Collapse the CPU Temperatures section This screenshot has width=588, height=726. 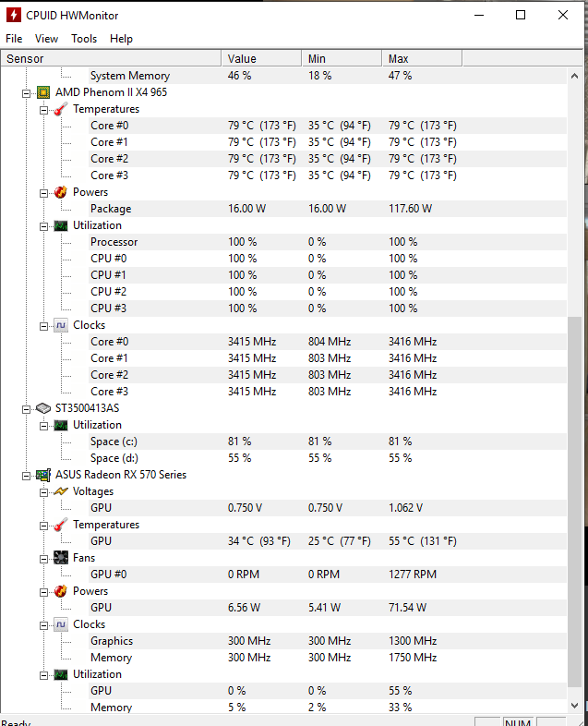[x=43, y=109]
